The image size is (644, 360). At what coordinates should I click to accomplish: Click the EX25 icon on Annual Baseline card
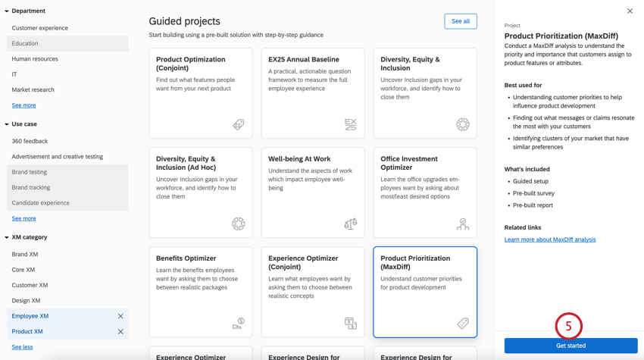tap(350, 124)
